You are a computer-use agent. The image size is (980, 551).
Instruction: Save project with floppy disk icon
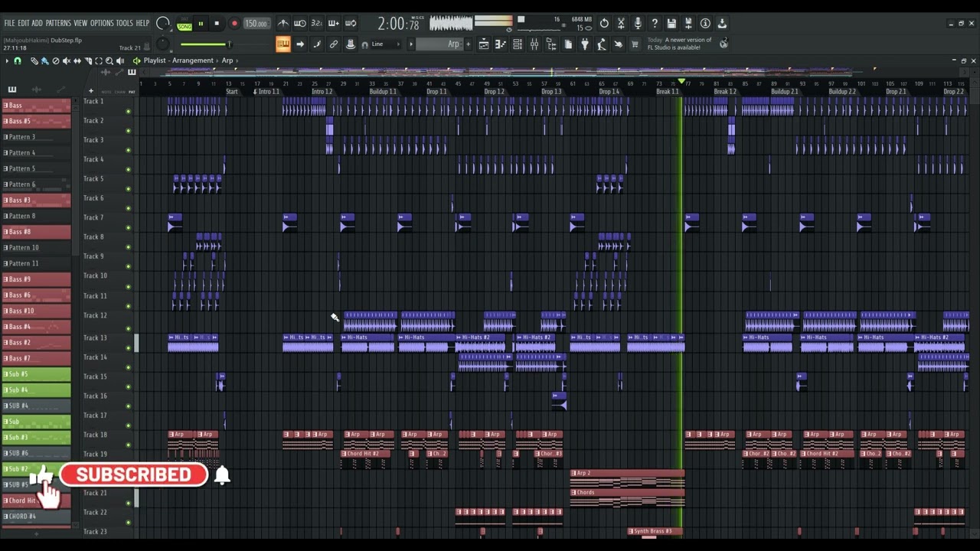tap(671, 24)
